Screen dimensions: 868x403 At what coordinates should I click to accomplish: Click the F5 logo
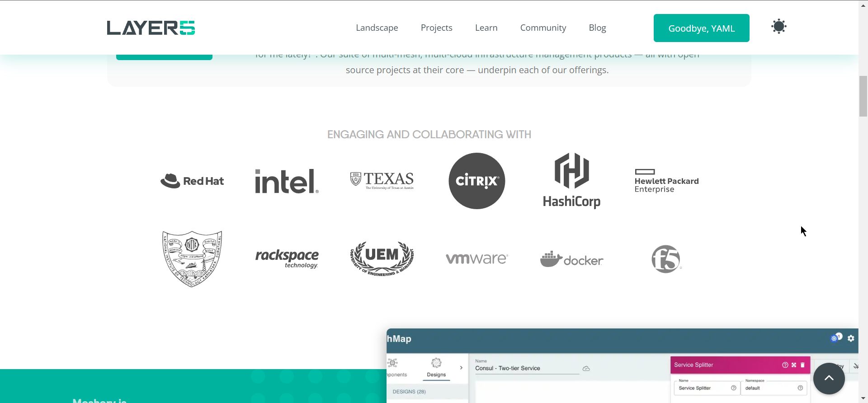666,259
